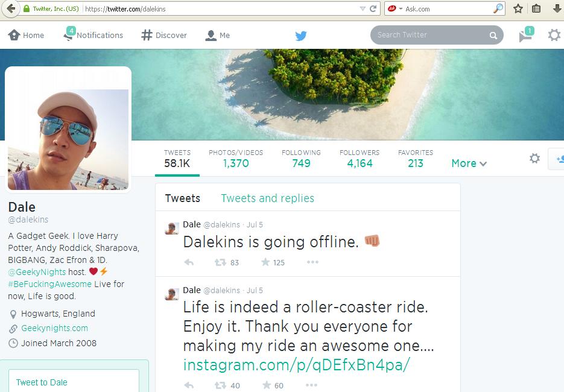Open the Me profile tab
Screen dimensions: 564x392
tap(217, 35)
